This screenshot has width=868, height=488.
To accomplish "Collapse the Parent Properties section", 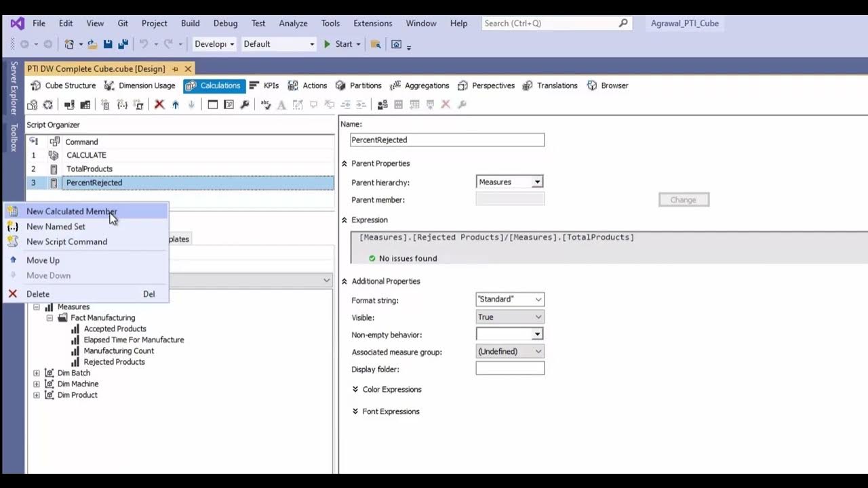I will [344, 163].
